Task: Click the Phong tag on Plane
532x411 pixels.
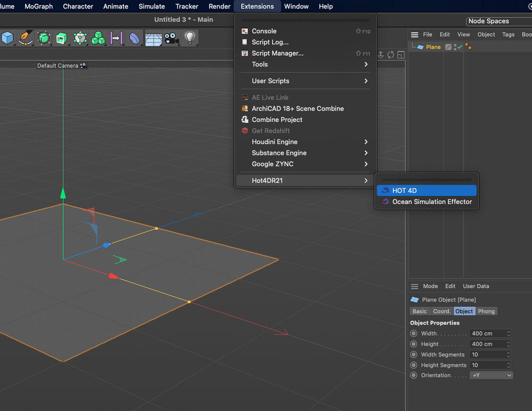Action: click(x=468, y=47)
